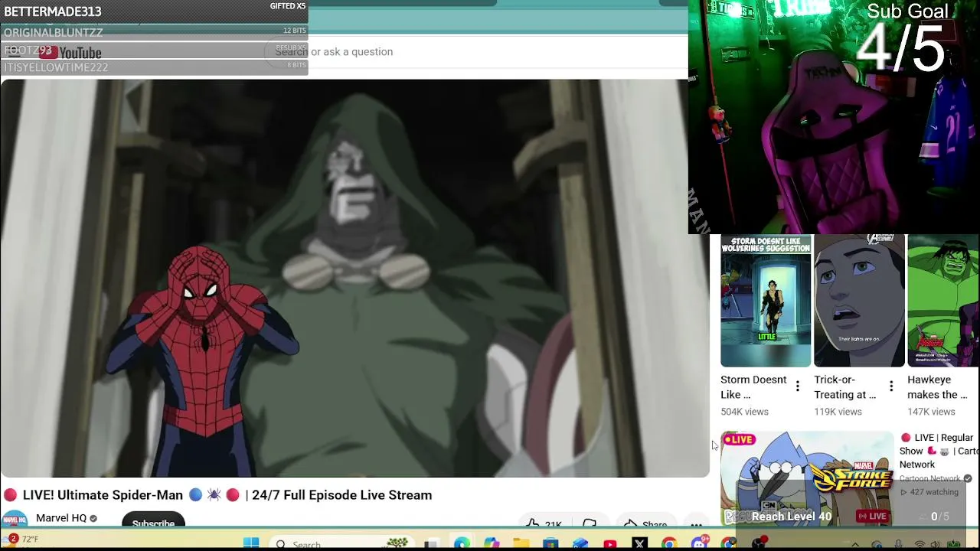
Task: Click the '147K views' text
Action: pyautogui.click(x=931, y=412)
